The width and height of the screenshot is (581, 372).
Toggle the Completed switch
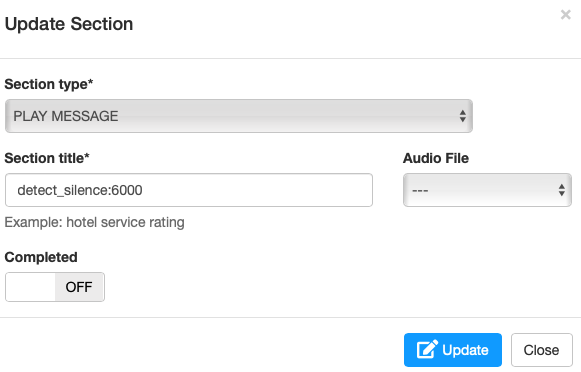(x=55, y=287)
